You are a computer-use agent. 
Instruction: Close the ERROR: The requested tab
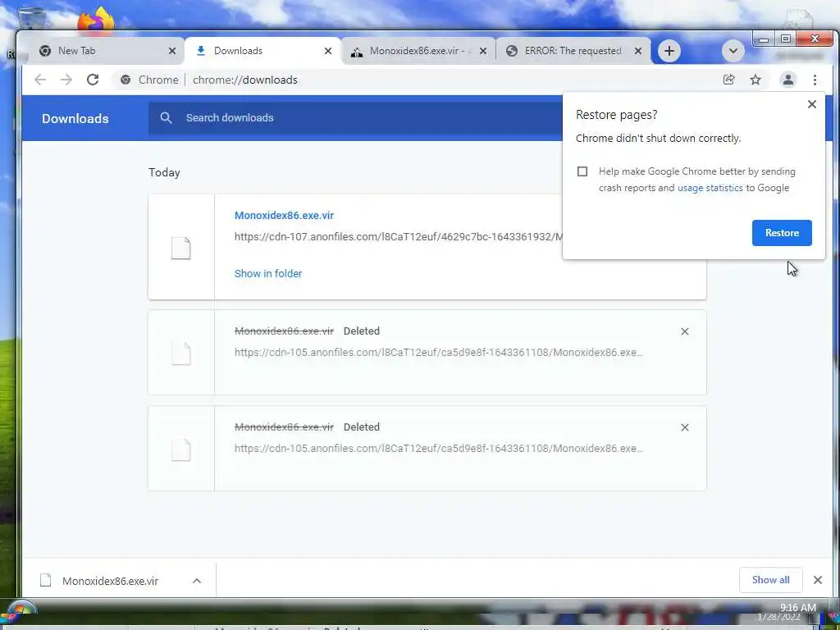pyautogui.click(x=637, y=51)
